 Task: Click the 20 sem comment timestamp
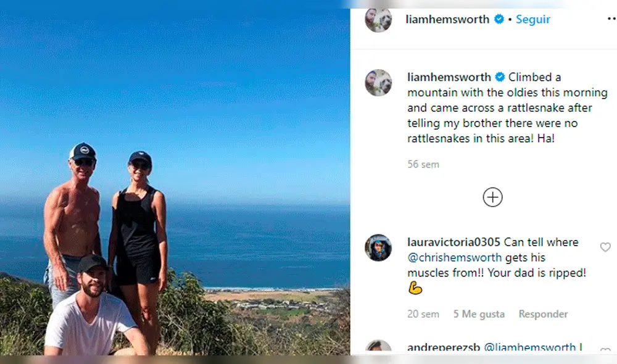coord(423,314)
